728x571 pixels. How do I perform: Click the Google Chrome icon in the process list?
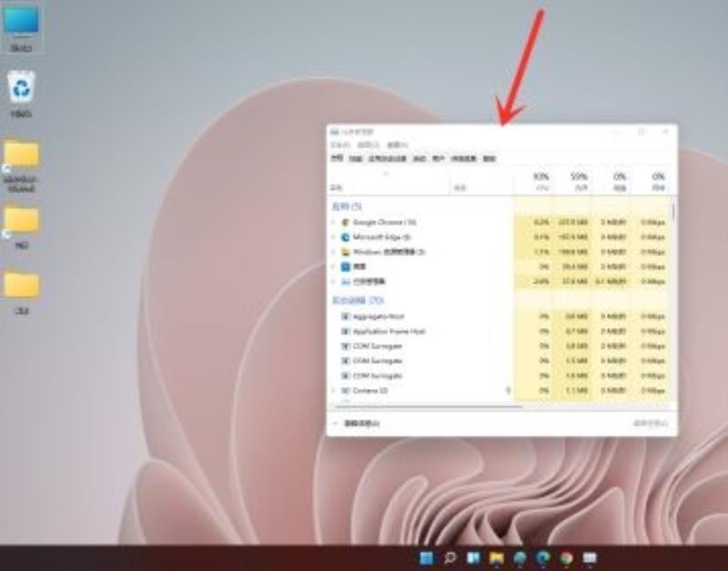pos(345,222)
